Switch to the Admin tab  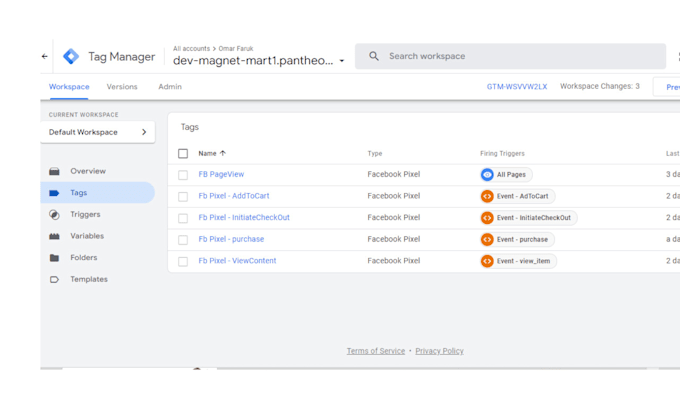(x=170, y=87)
